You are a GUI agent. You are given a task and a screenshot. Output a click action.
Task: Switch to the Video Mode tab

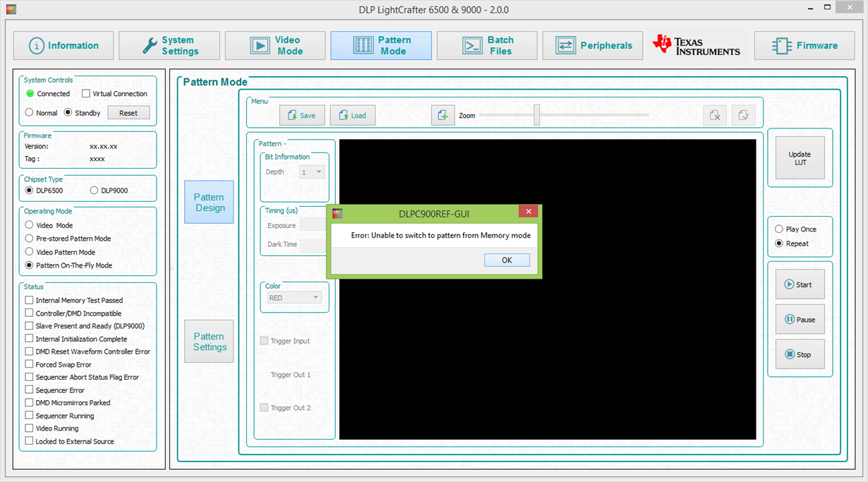tap(275, 46)
